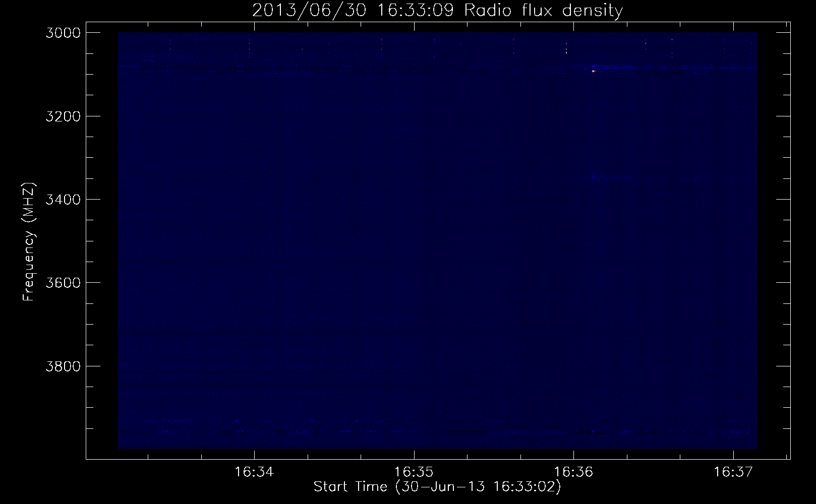Click the '16:34' time axis label
Image resolution: width=816 pixels, height=504 pixels.
pyautogui.click(x=255, y=472)
